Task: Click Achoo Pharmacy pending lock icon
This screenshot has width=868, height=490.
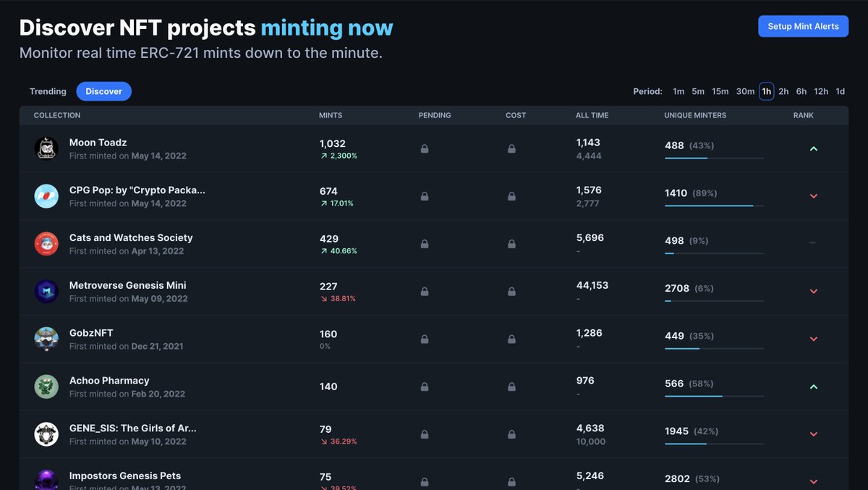Action: point(425,386)
